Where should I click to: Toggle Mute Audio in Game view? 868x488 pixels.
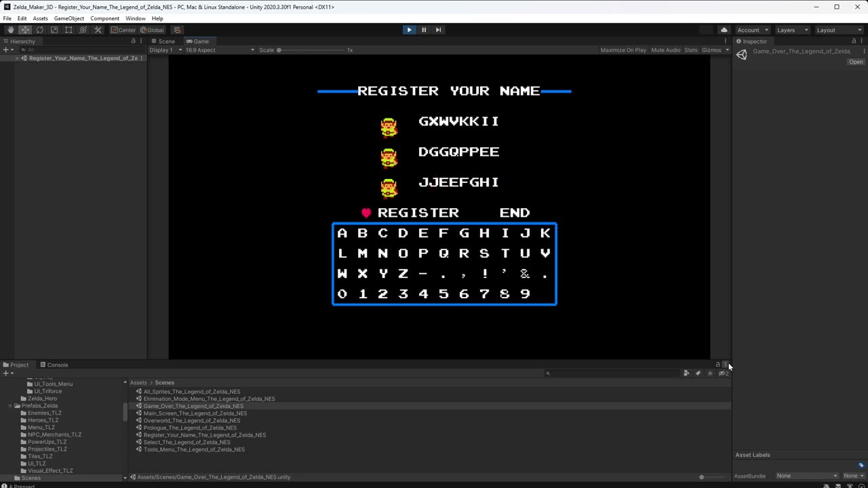click(666, 50)
